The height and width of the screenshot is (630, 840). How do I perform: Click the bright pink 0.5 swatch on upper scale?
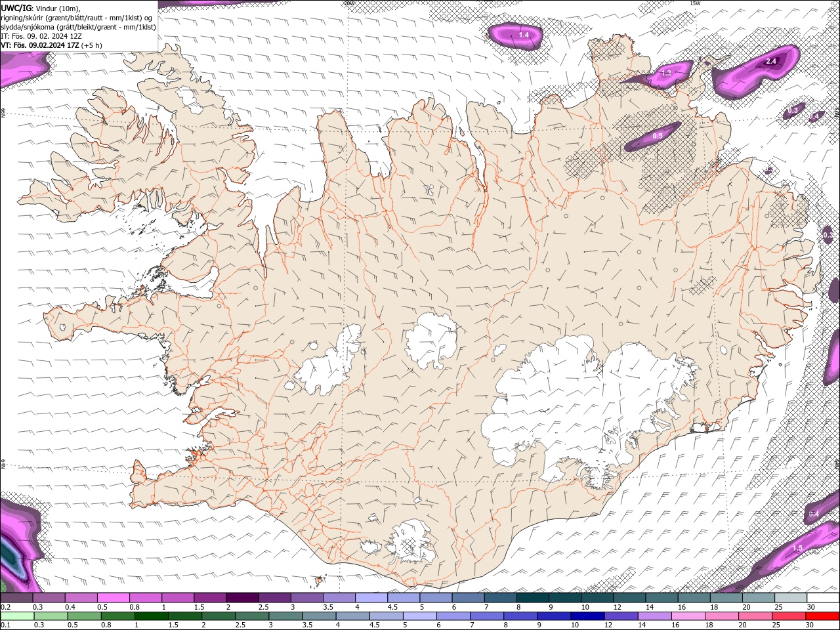click(x=113, y=598)
